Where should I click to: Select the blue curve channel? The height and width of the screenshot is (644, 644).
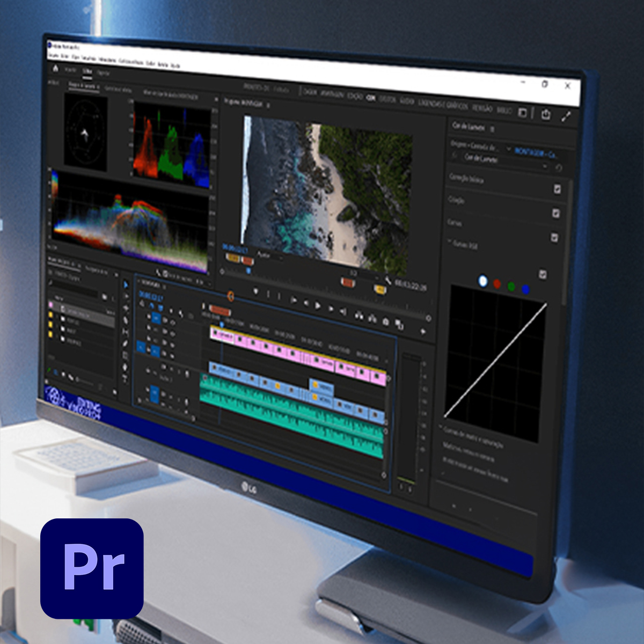coord(525,289)
